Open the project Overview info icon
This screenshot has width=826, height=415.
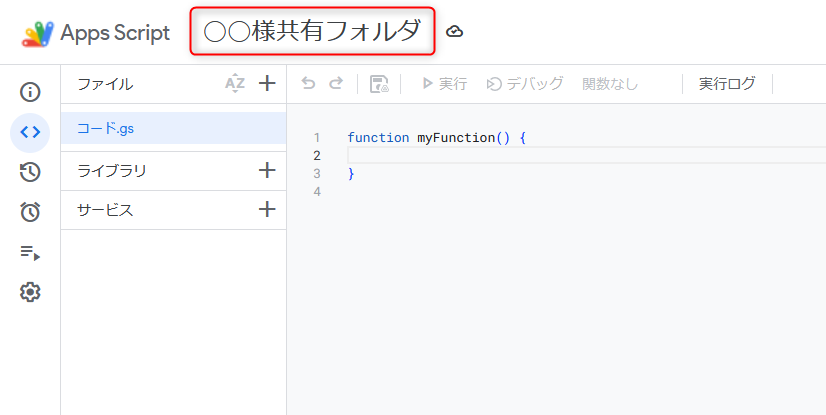tap(30, 93)
